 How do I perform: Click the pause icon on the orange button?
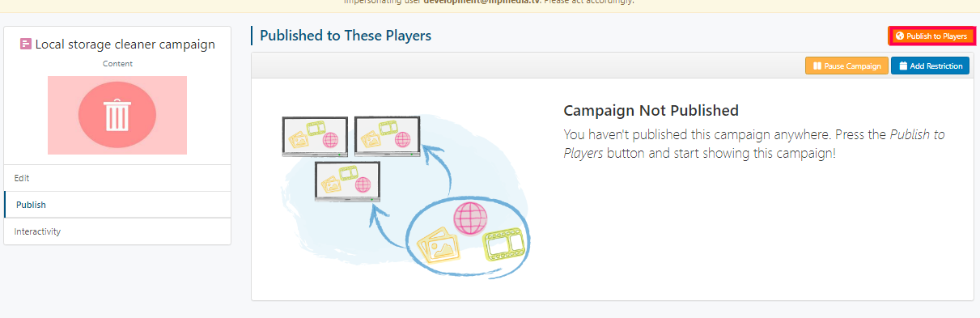click(817, 66)
